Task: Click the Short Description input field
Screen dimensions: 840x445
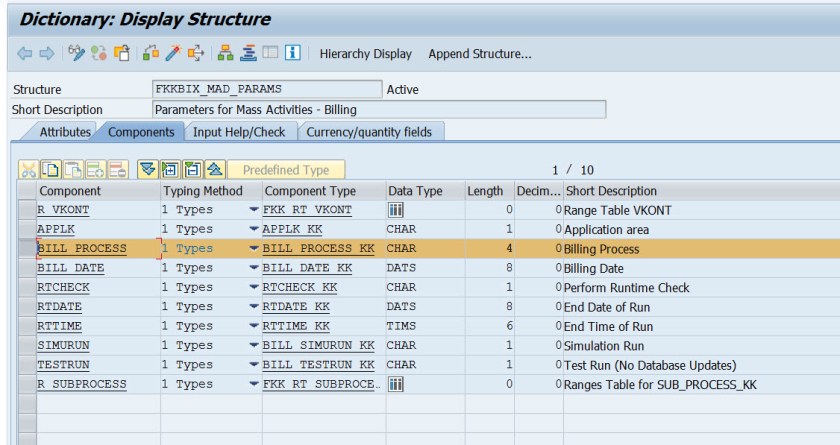Action: (378, 110)
